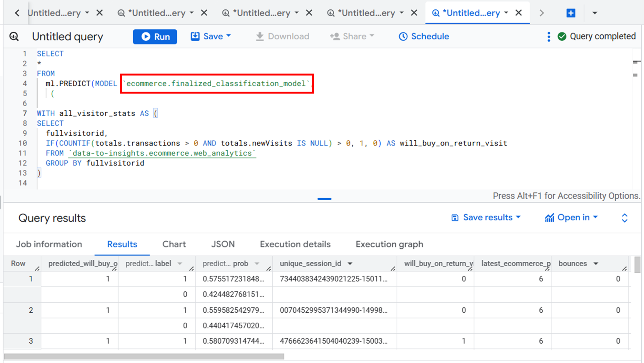This screenshot has height=363, width=644.
Task: Open the tab list dropdown arrow at top right
Action: tap(595, 13)
